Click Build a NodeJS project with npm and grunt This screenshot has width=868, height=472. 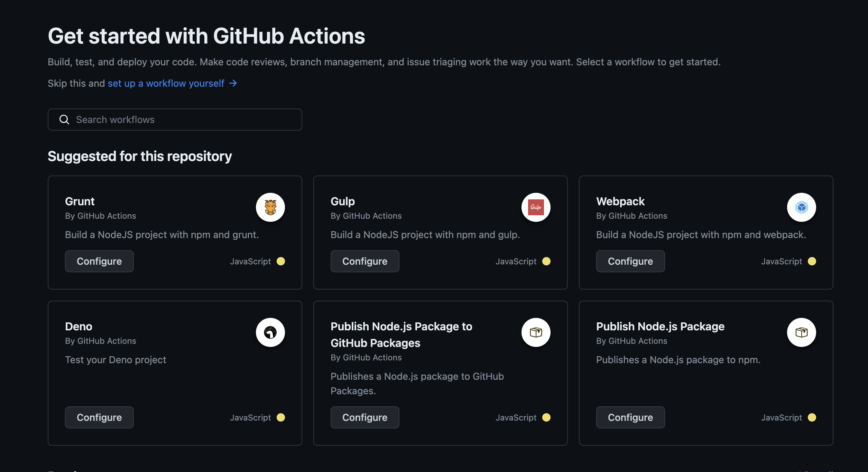162,235
